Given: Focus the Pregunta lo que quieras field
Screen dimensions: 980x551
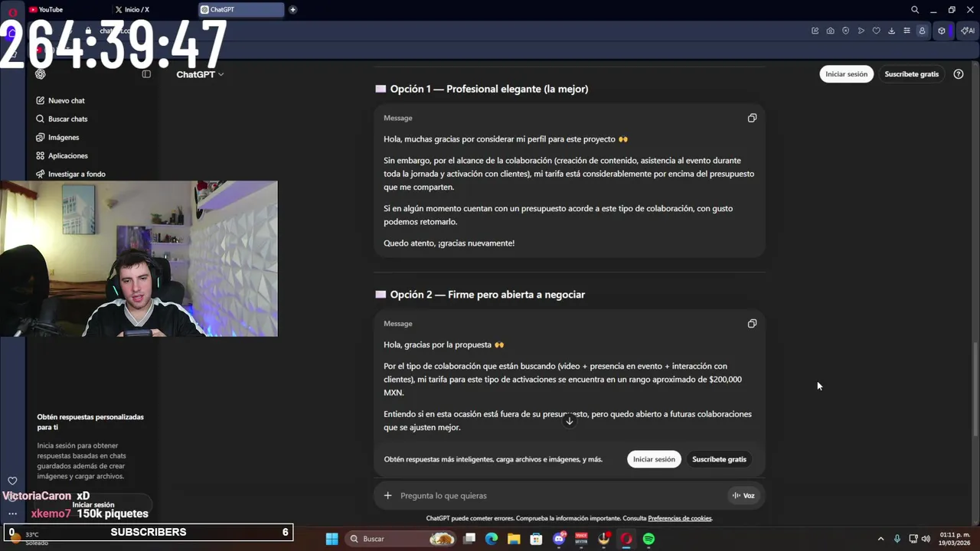Looking at the screenshot, I should [x=559, y=495].
